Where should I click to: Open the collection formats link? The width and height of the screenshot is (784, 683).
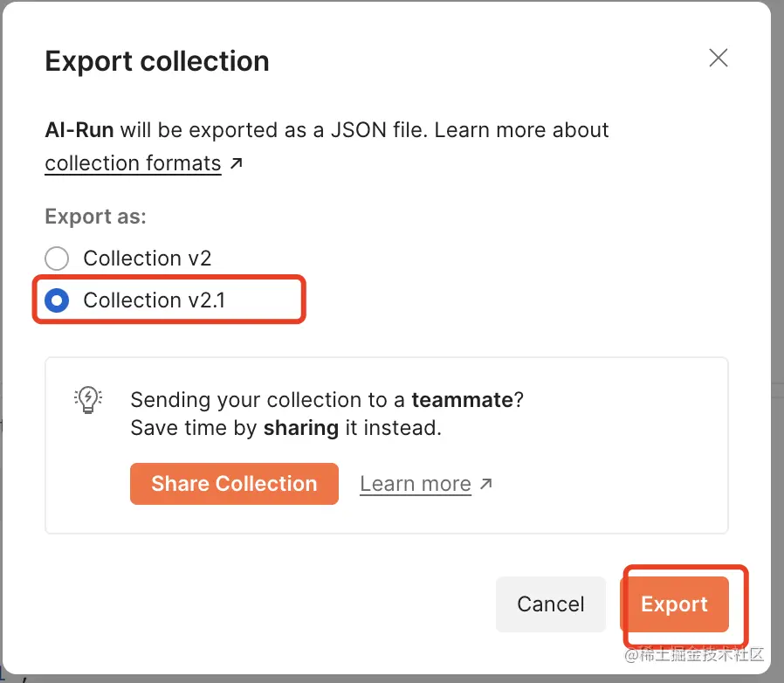[133, 163]
